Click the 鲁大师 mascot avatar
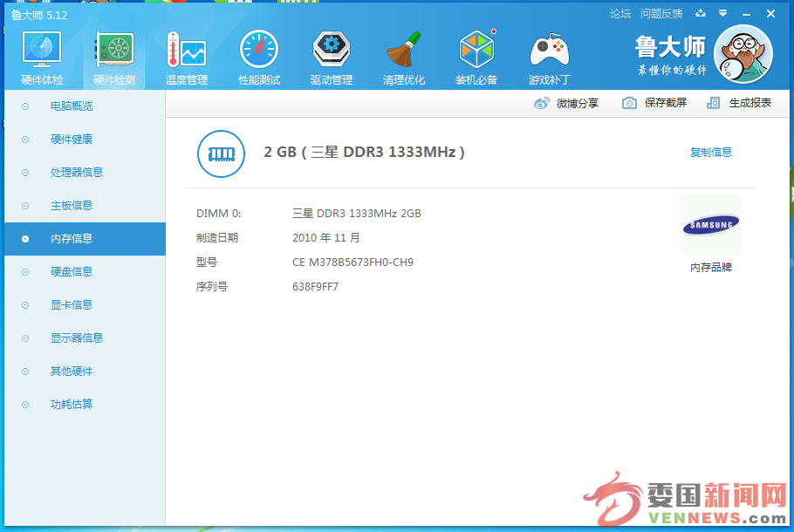Viewport: 794px width, 532px height. (743, 54)
